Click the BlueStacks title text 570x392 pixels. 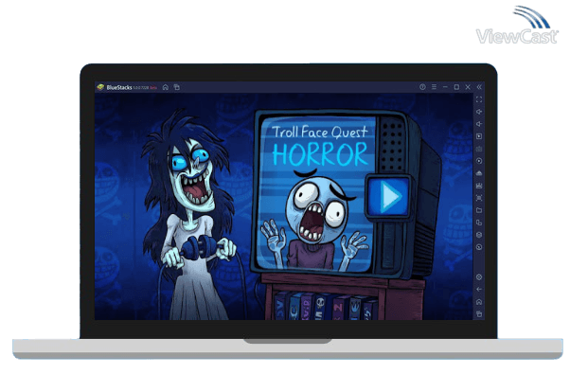pos(119,87)
